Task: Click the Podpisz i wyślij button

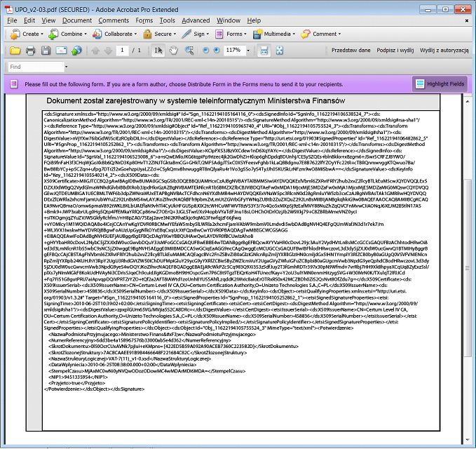Action: pos(395,50)
